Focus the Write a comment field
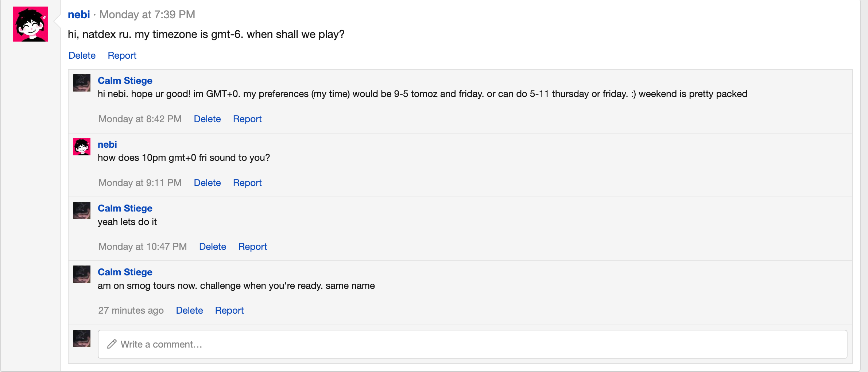Image resolution: width=868 pixels, height=372 pixels. pos(472,344)
